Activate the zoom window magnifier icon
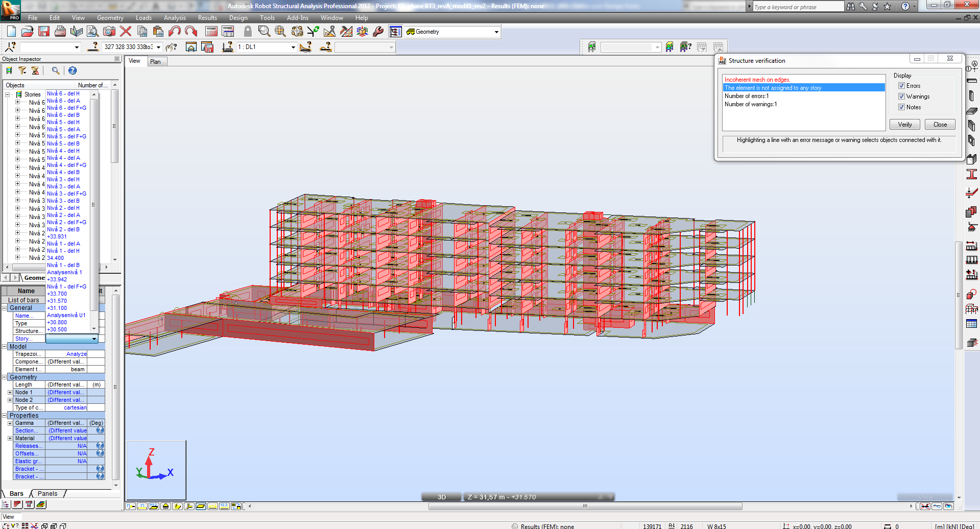980x529 pixels. [x=264, y=31]
